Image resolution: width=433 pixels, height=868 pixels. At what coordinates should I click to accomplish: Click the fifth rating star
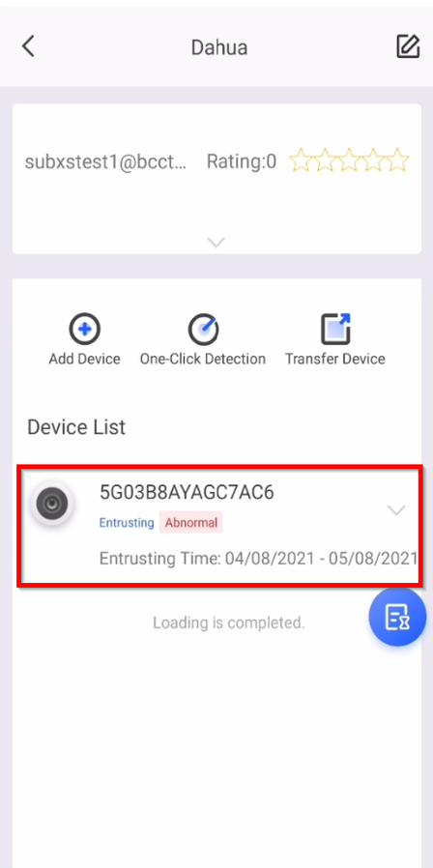pos(397,160)
